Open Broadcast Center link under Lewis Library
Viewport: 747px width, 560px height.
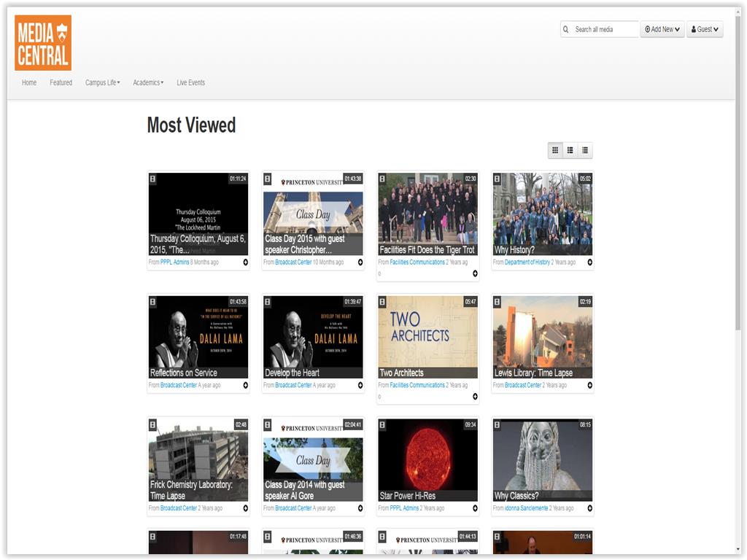(x=522, y=385)
